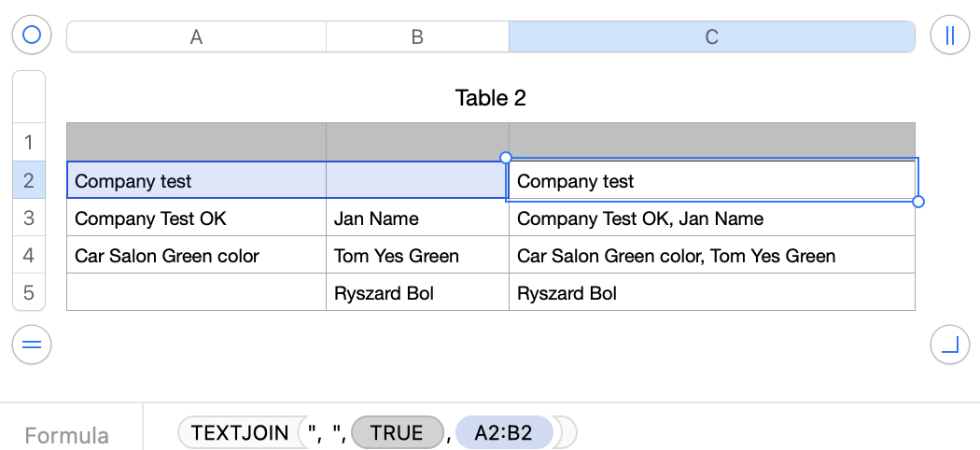This screenshot has width=980, height=450.
Task: Click the A2:B2 range reference token
Action: pyautogui.click(x=504, y=433)
